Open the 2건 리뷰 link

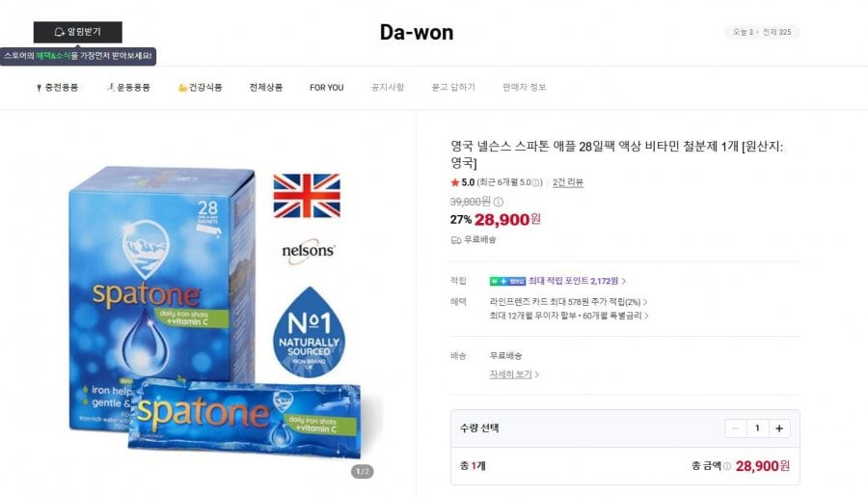pos(567,182)
